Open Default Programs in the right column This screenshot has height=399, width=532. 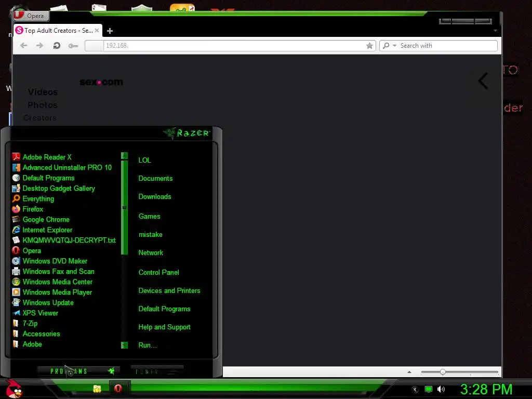pyautogui.click(x=165, y=309)
